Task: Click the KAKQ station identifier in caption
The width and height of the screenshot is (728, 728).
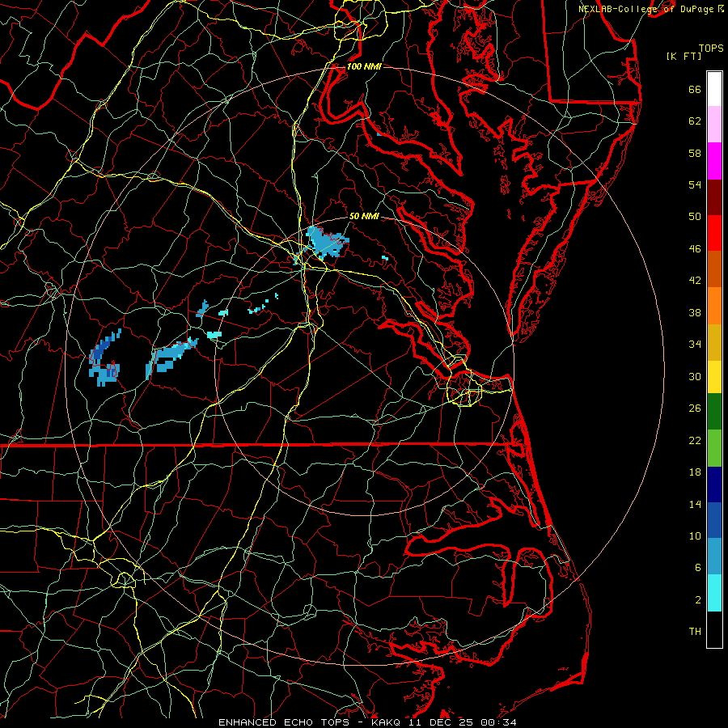Action: [387, 722]
